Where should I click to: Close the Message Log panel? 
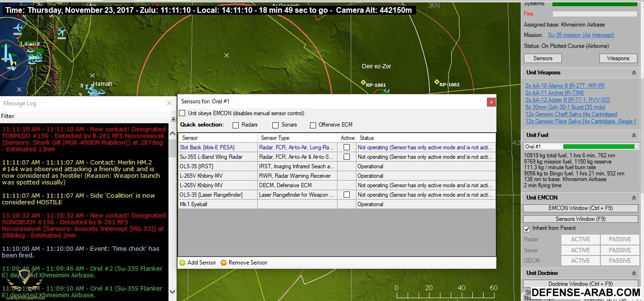click(169, 103)
